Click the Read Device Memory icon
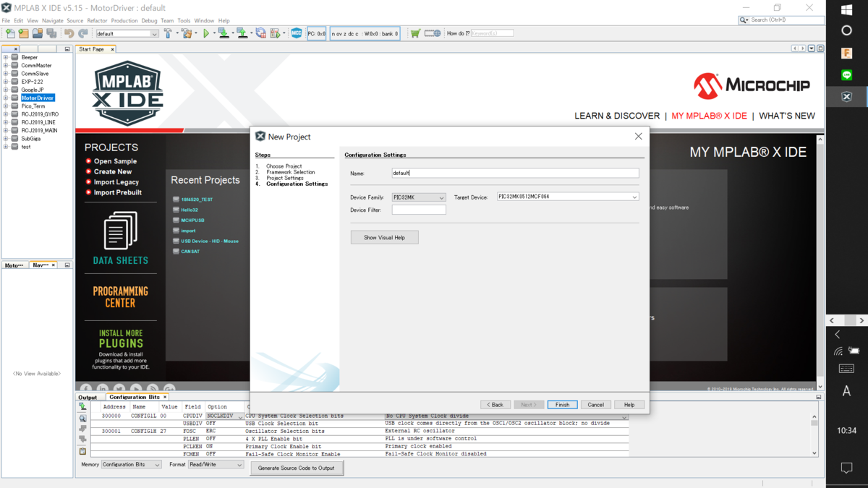868x488 pixels. [x=242, y=33]
